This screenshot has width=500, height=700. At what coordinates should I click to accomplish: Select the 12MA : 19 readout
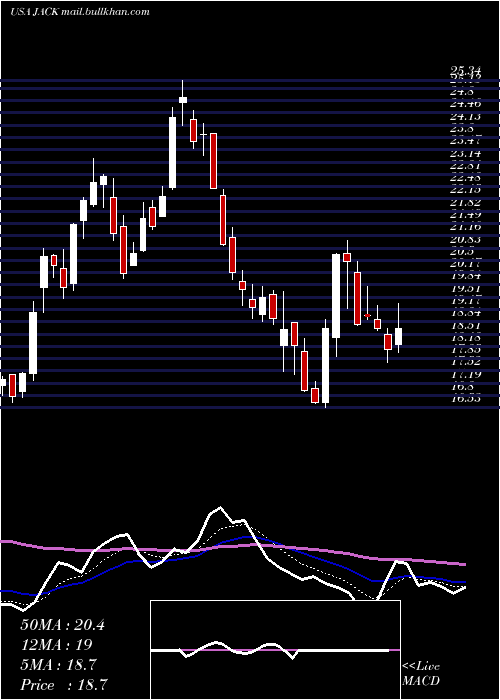[56, 645]
